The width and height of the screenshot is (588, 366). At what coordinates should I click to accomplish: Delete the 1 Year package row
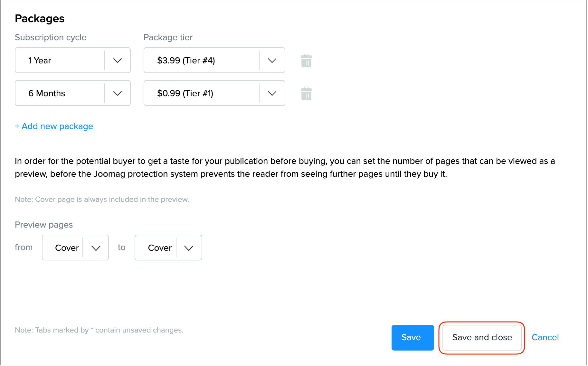click(x=306, y=61)
